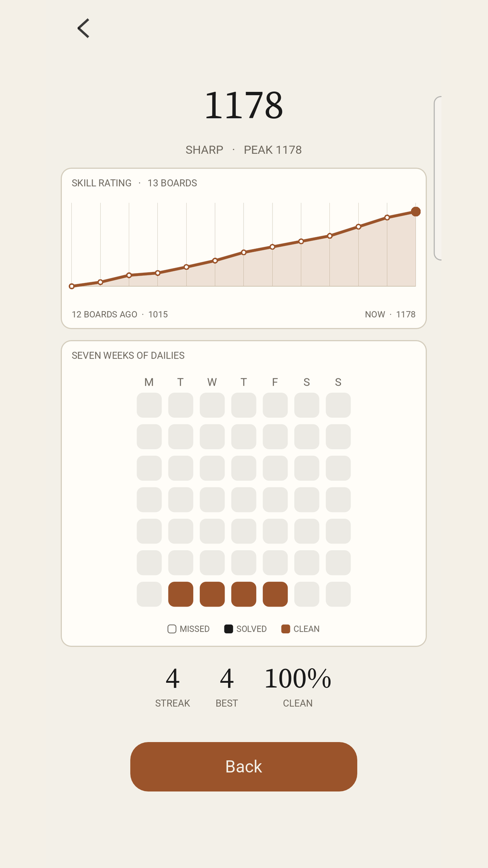This screenshot has width=488, height=868.
Task: Click the Clean legend swatch
Action: [286, 629]
